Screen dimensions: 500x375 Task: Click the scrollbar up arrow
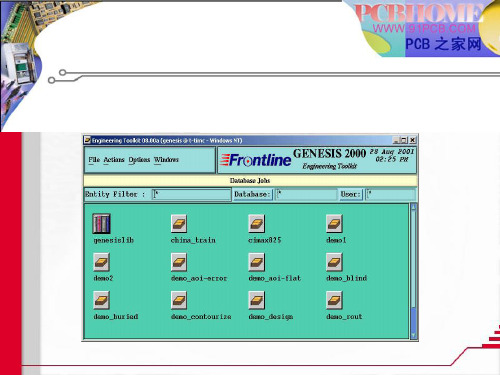414,207
